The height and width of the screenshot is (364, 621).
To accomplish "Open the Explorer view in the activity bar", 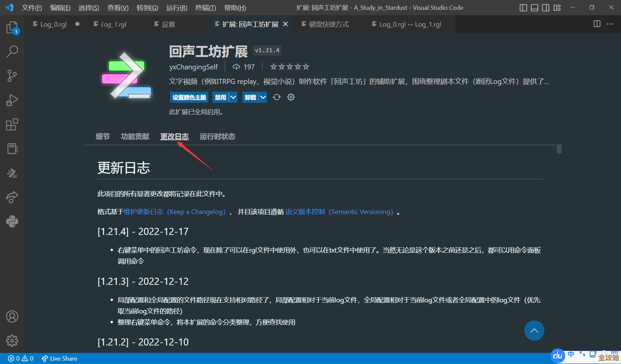I will tap(12, 28).
